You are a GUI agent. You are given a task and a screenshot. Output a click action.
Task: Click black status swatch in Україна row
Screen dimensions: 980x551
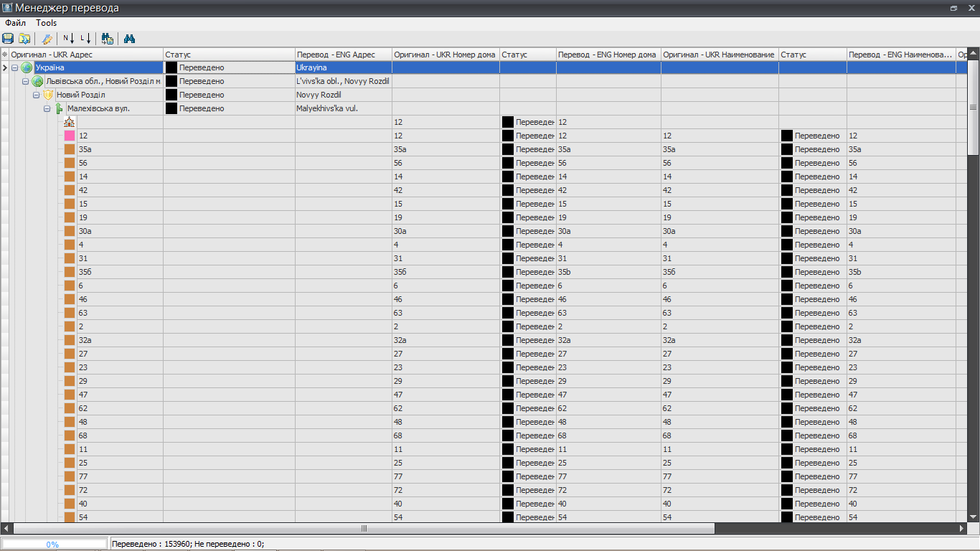[x=171, y=68]
